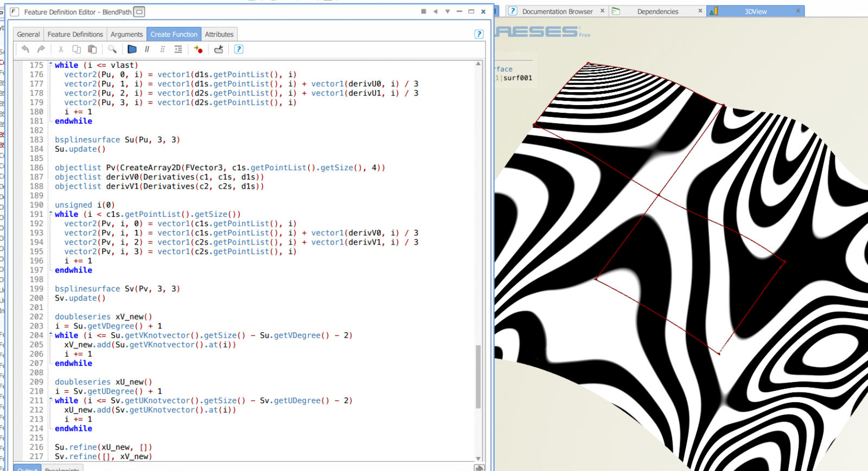Open the Arguments tab

tap(126, 34)
